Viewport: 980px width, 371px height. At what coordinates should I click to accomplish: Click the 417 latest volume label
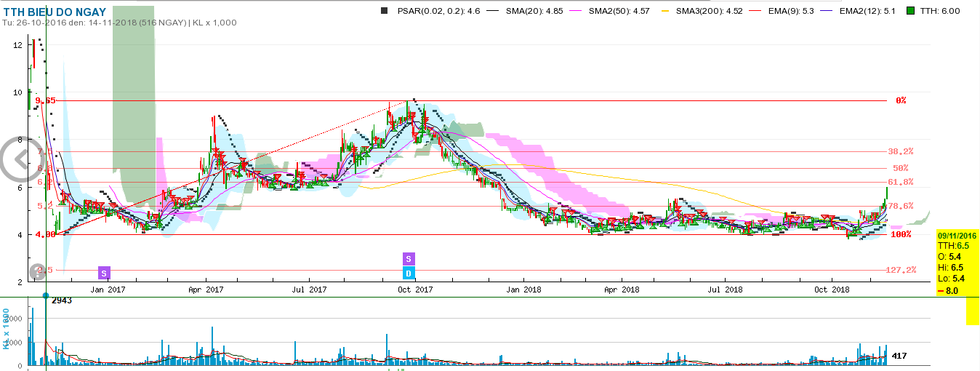[899, 356]
